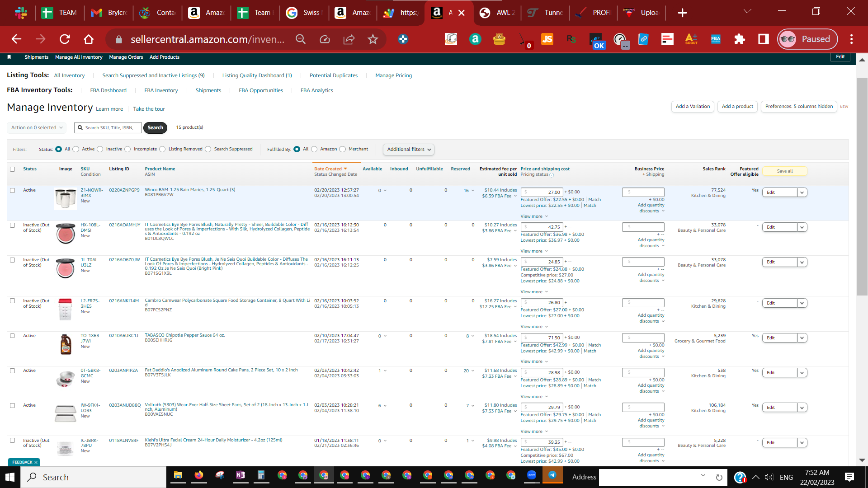Go to Add Products menu item

click(x=164, y=57)
